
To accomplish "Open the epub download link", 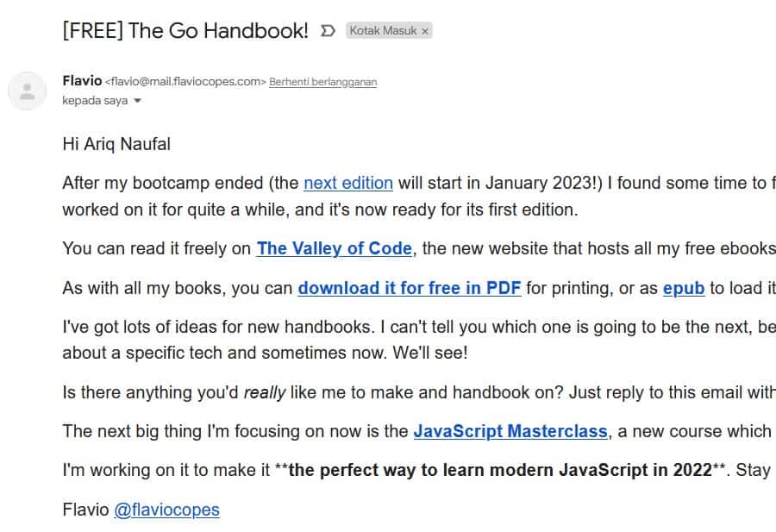I will click(x=684, y=288).
